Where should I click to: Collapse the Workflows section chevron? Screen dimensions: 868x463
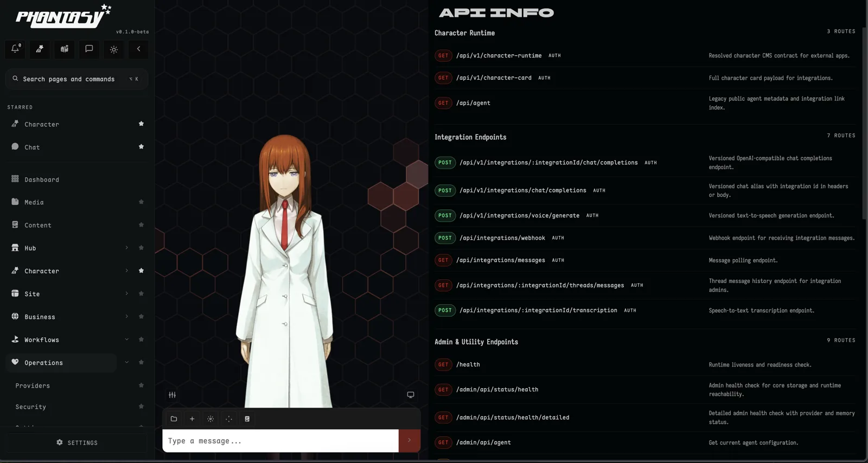tap(127, 339)
